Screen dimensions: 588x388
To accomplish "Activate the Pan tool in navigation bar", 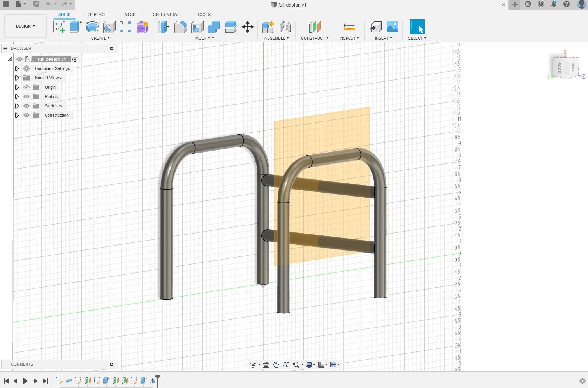I will (x=276, y=365).
